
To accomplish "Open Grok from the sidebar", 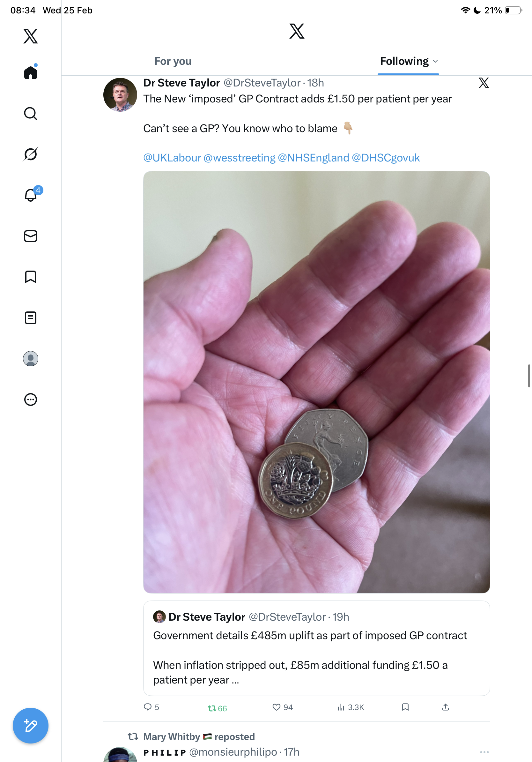I will tap(31, 154).
